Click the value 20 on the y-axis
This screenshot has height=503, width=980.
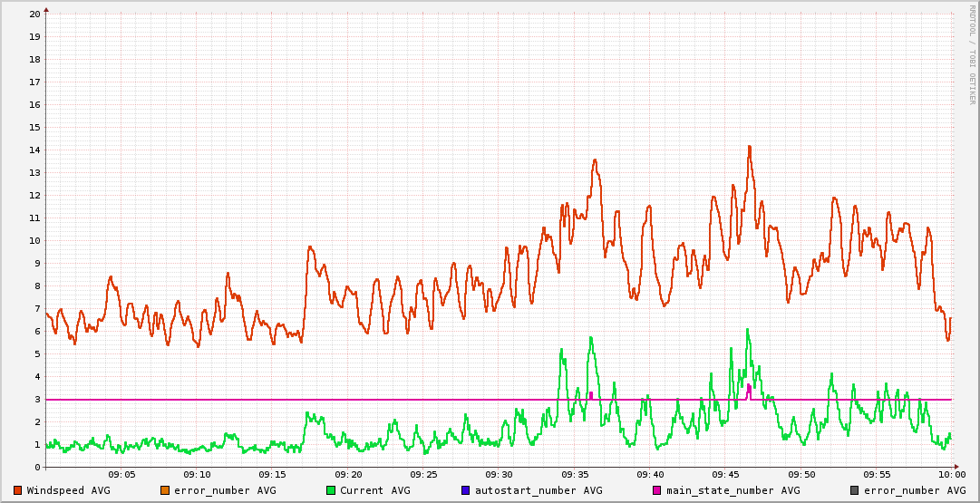[x=34, y=15]
